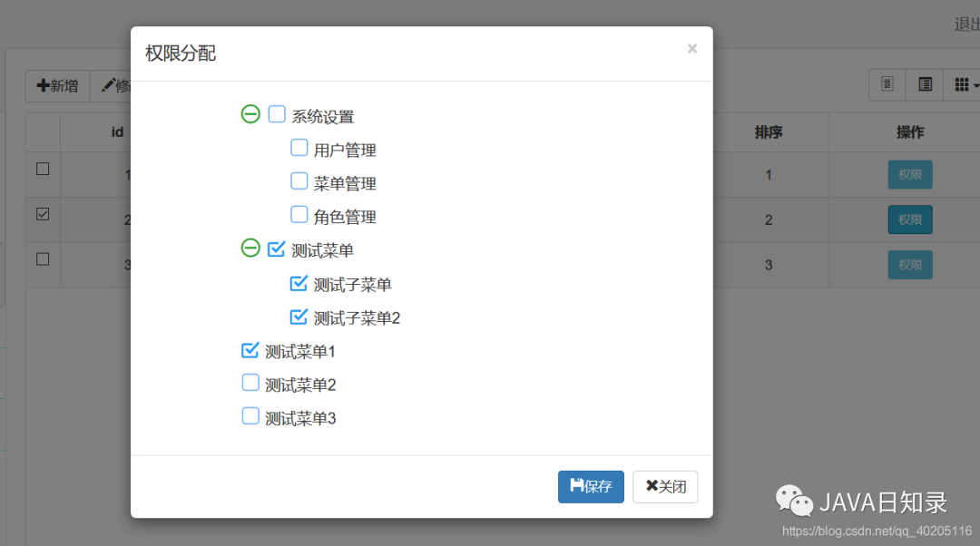Select the 测试菜单2 tree label
This screenshot has width=980, height=546.
[300, 385]
